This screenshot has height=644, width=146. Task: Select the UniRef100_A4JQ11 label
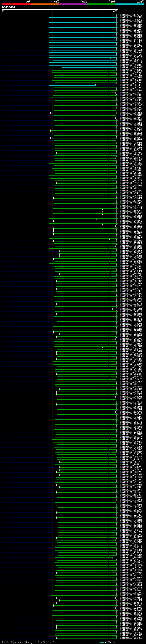pos(131,311)
